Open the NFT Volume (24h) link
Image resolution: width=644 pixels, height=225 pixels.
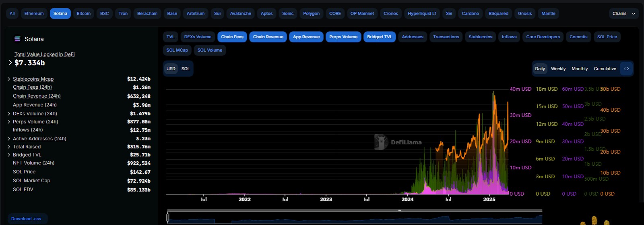33,163
